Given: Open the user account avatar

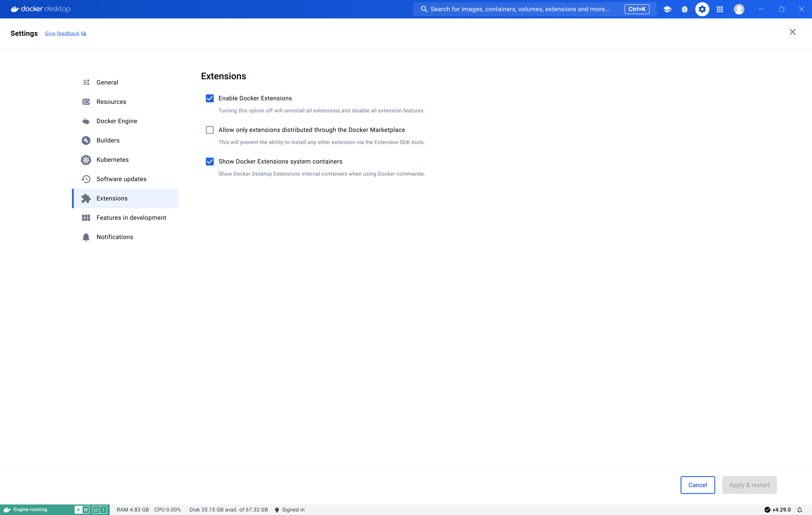Looking at the screenshot, I should [x=739, y=9].
